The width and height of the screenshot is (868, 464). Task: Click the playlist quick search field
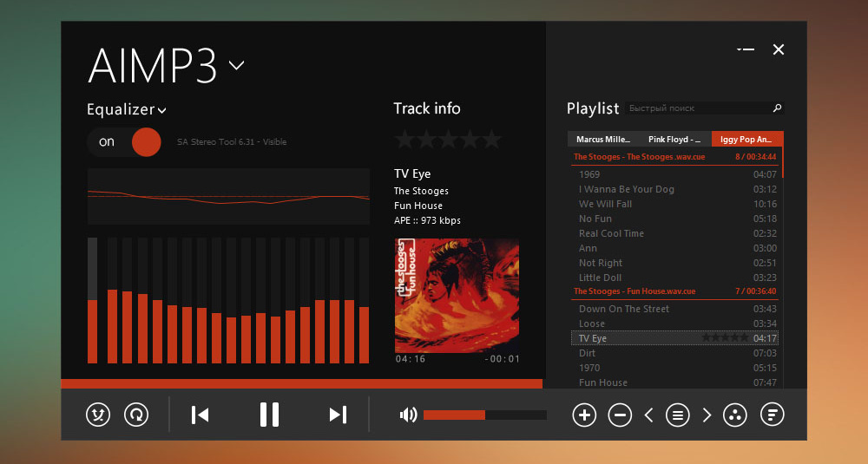697,108
